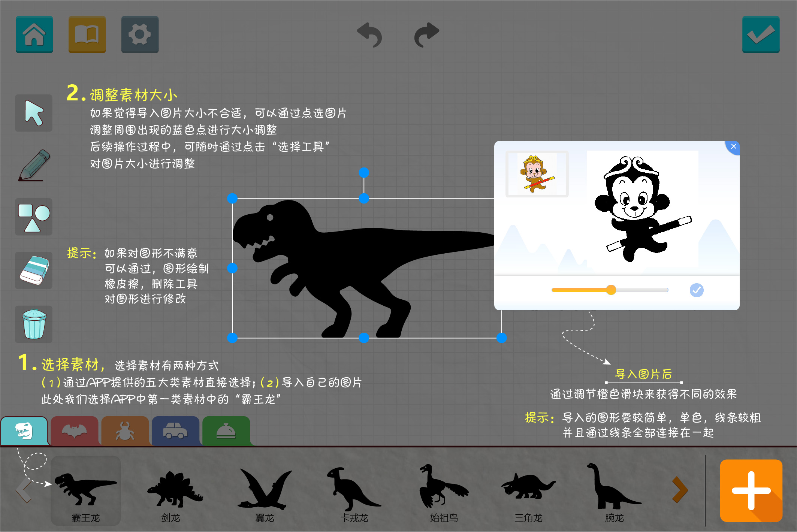Switch to the beetle insect category tab

(x=125, y=431)
